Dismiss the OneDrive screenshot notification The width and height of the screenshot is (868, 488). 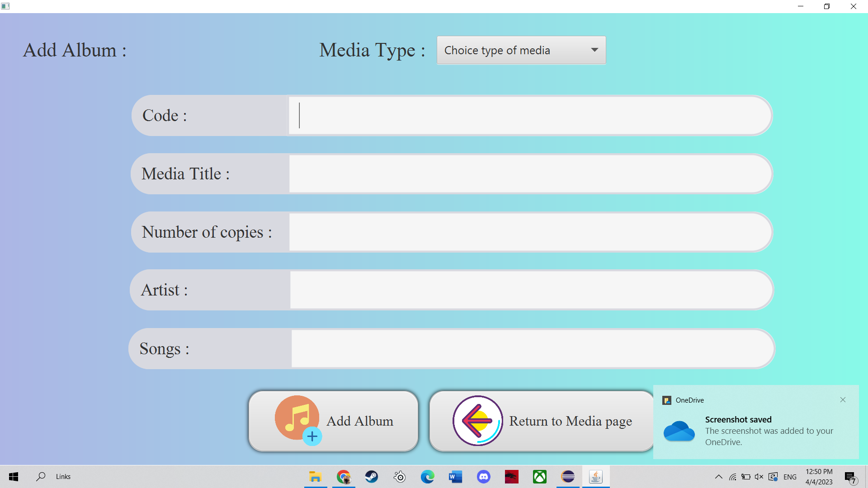click(x=843, y=400)
